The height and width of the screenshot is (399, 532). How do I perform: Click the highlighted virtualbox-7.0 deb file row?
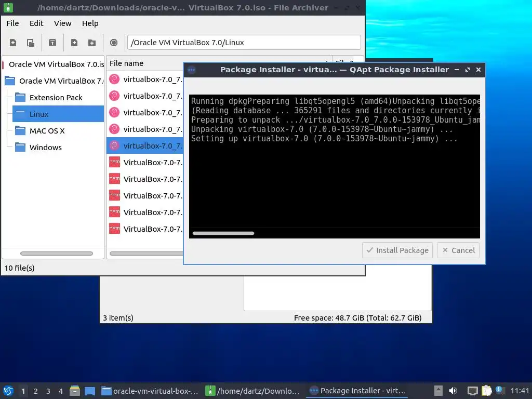pyautogui.click(x=145, y=146)
